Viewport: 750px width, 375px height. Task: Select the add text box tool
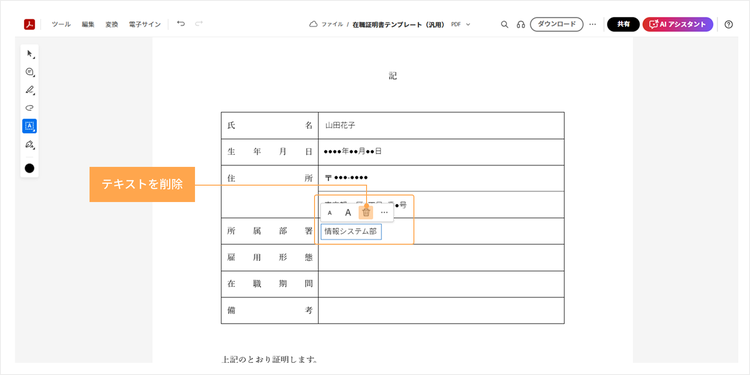pos(29,126)
